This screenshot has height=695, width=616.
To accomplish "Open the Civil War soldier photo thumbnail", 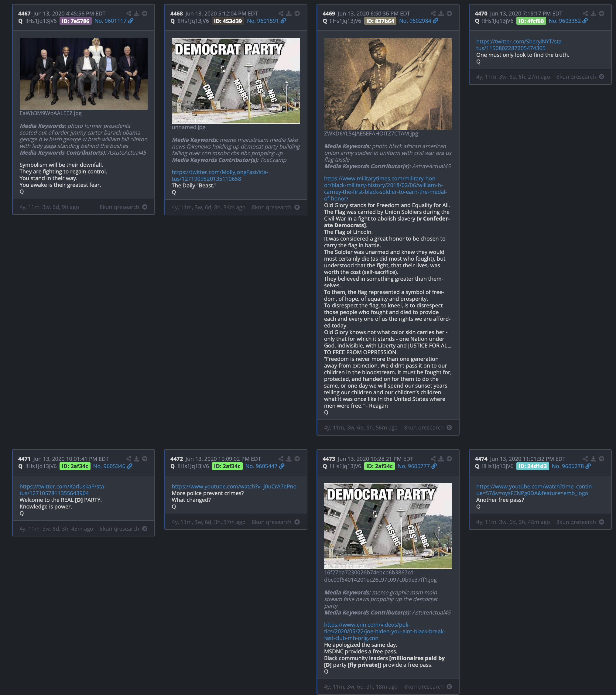I will 388,84.
